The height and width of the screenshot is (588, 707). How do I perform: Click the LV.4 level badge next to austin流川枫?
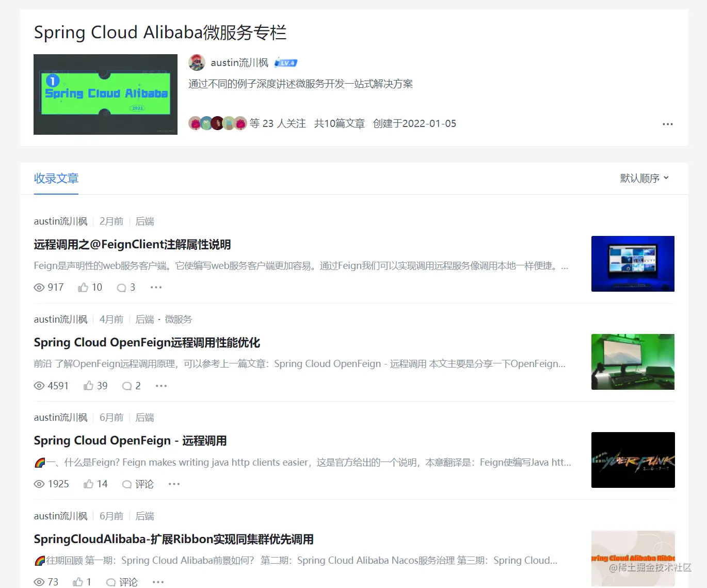point(286,63)
